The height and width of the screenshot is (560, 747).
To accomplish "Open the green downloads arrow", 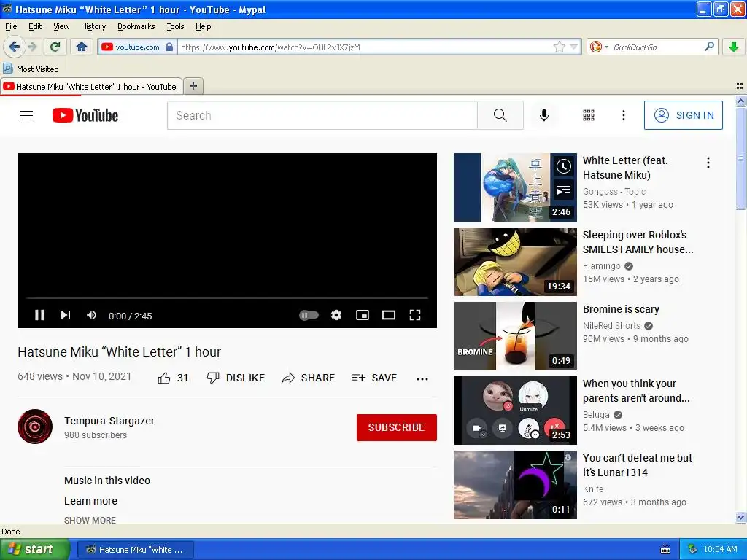I will (x=734, y=47).
